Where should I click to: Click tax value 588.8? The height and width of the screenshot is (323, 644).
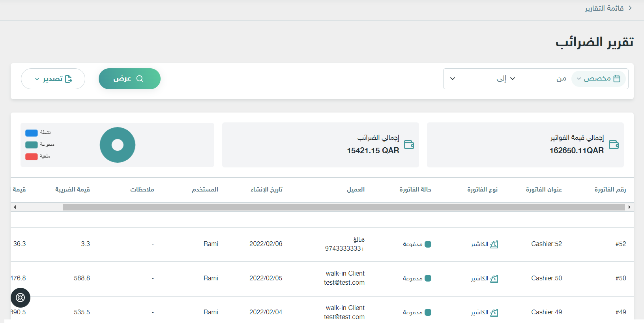point(82,278)
